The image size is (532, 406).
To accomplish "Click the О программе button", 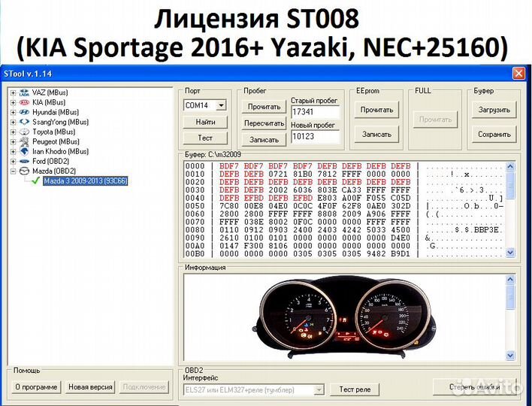I will click(x=36, y=387).
